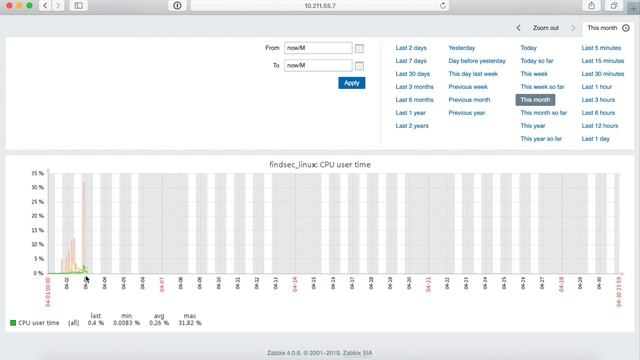Select Last 2 days
Viewport: 640px width, 360px height.
point(411,48)
